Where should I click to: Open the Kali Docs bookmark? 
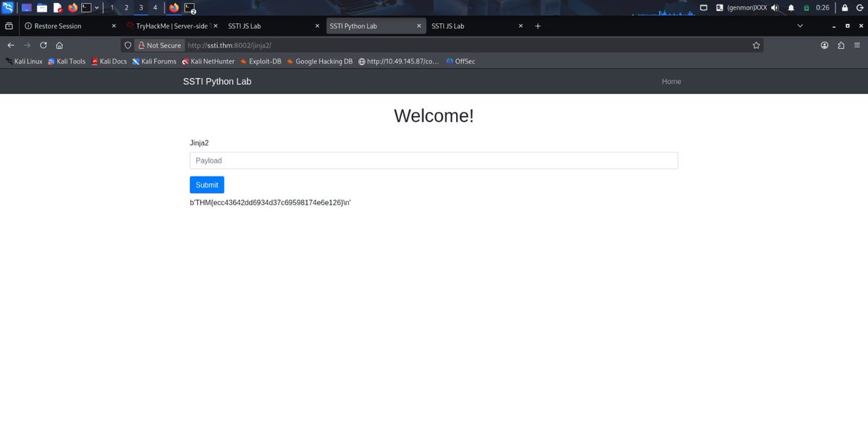[109, 62]
